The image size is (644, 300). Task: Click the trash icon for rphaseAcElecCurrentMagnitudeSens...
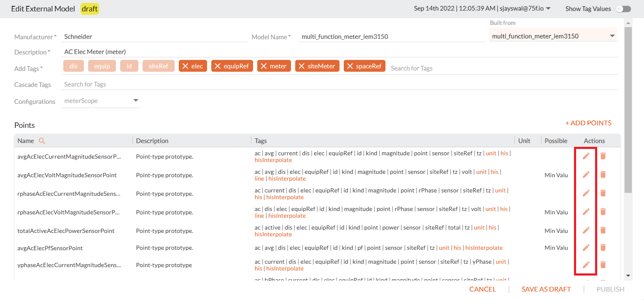603,193
